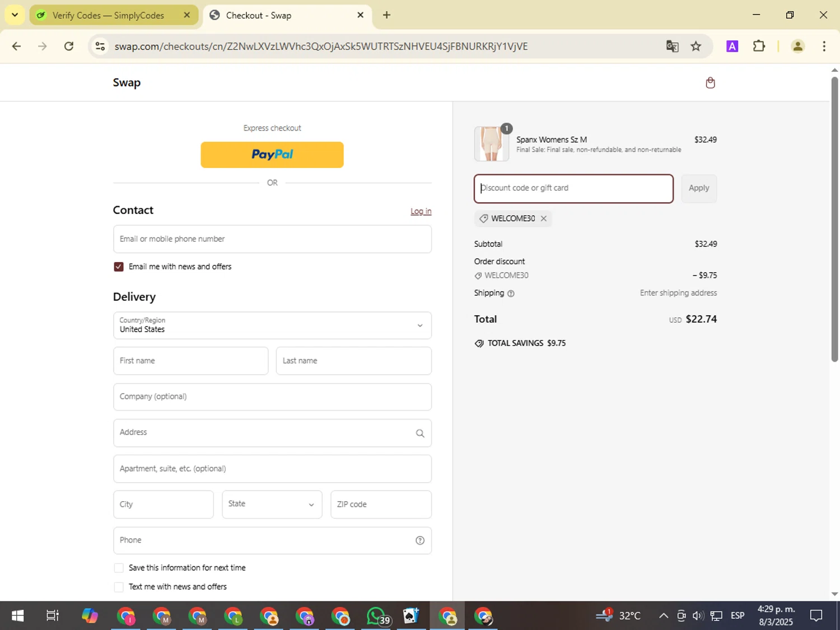Show hidden system tray icons
This screenshot has height=630, width=840.
tap(664, 616)
